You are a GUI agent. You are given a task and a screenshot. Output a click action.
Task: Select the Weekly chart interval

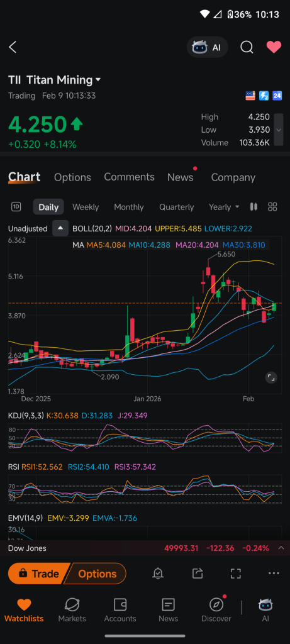click(86, 207)
